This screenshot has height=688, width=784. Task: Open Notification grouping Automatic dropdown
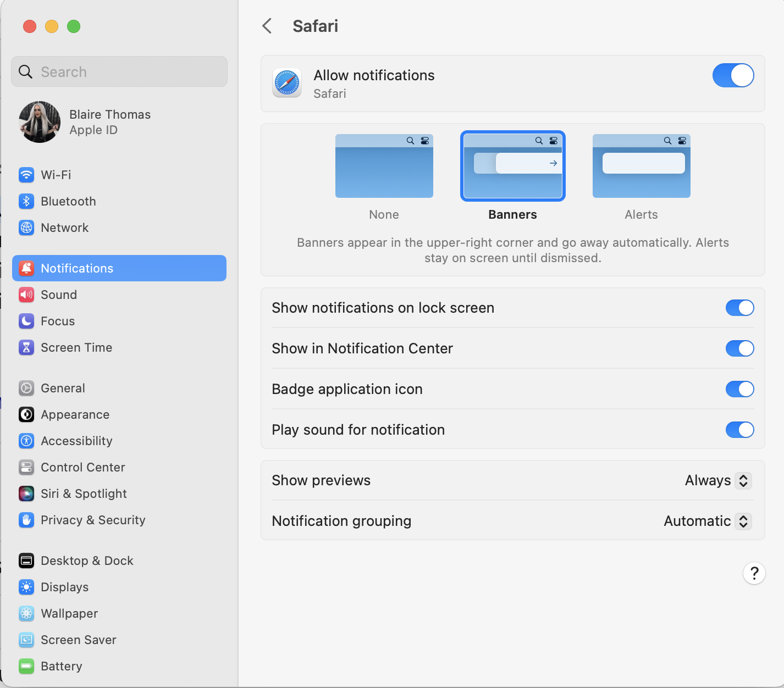click(x=708, y=521)
